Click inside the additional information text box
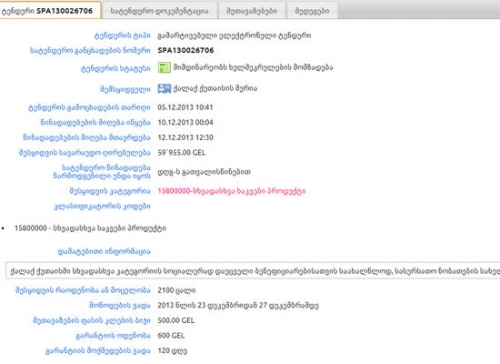Viewport: 500px width, 364px height. (253, 271)
